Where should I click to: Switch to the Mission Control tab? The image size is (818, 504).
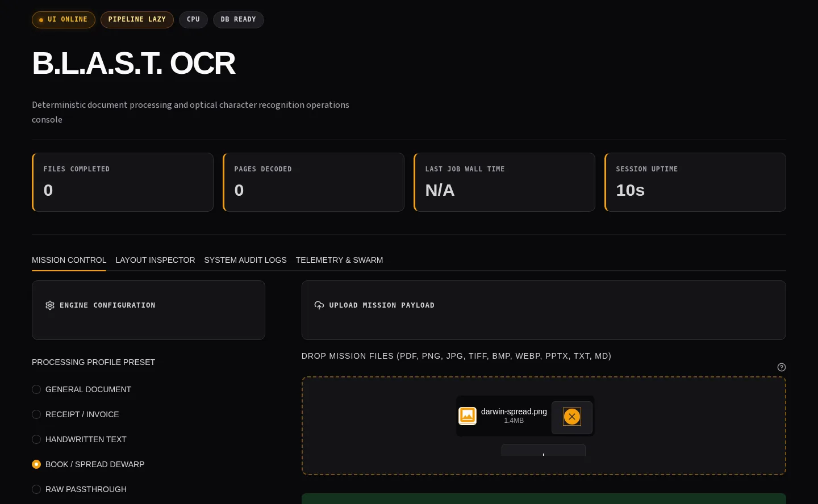click(x=69, y=260)
